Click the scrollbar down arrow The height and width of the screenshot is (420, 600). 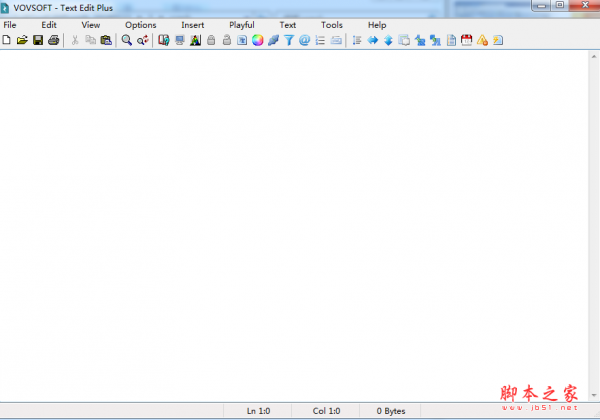tap(593, 395)
